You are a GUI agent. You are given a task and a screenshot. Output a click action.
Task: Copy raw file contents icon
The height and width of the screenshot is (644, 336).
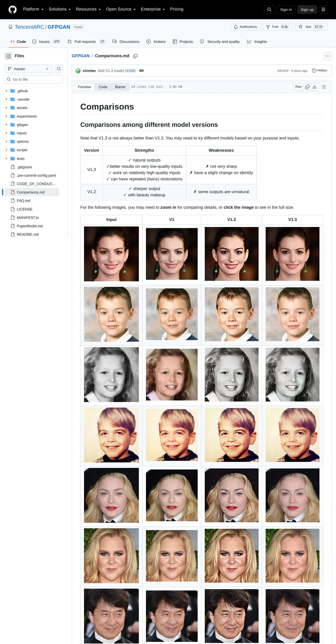(307, 87)
